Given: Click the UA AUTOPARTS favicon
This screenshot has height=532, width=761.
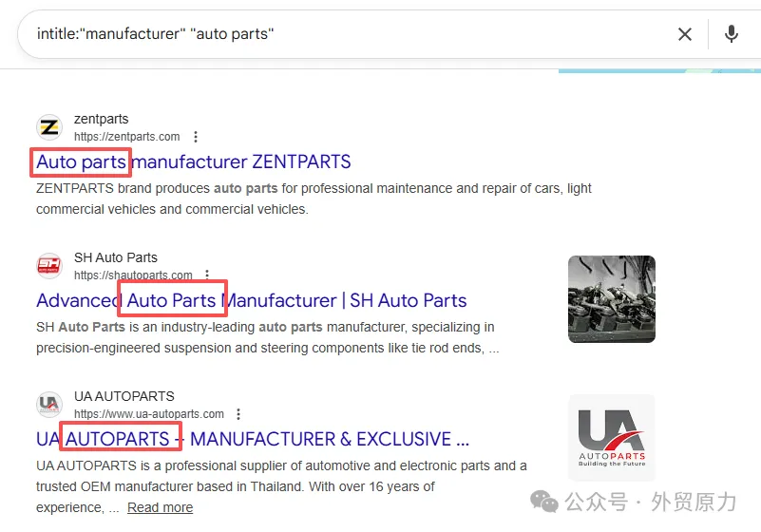Looking at the screenshot, I should (x=49, y=405).
